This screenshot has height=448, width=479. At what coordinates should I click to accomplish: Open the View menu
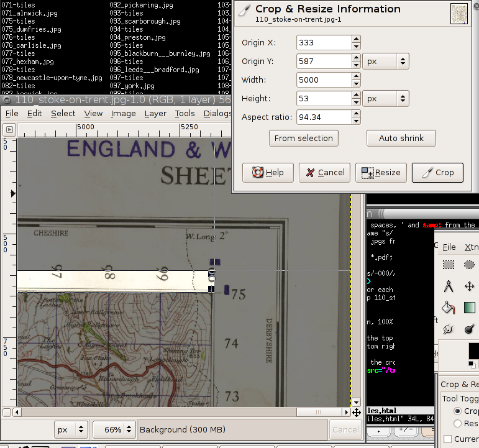tap(93, 113)
